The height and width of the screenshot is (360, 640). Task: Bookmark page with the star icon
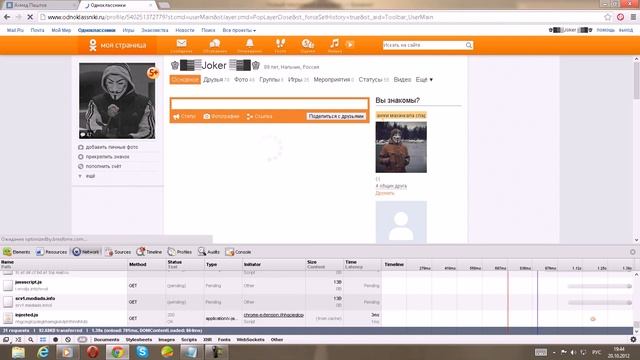(x=608, y=17)
